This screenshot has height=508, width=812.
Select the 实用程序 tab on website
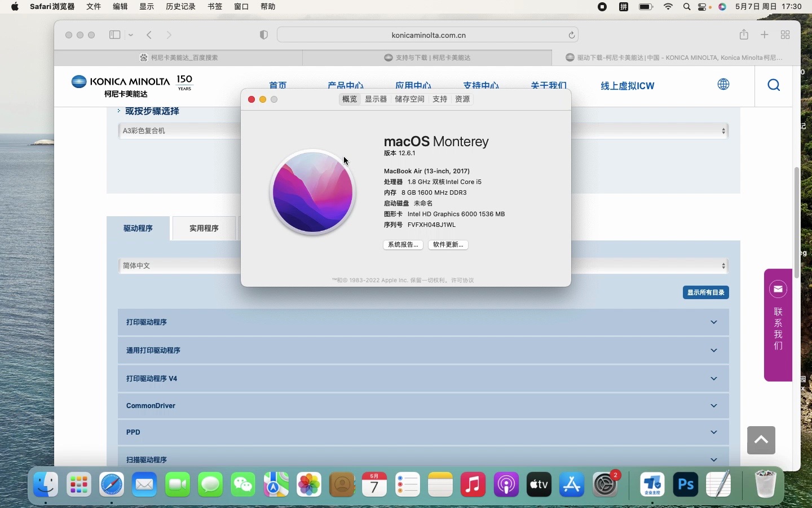tap(204, 228)
